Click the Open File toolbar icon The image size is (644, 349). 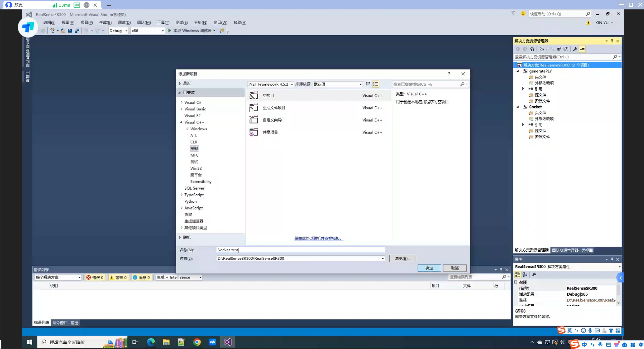63,31
